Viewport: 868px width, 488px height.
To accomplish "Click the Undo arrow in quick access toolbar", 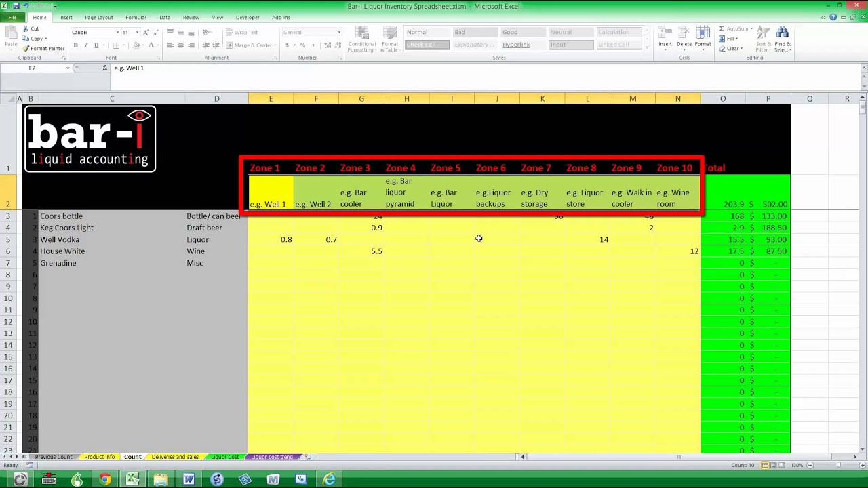I will 26,6.
